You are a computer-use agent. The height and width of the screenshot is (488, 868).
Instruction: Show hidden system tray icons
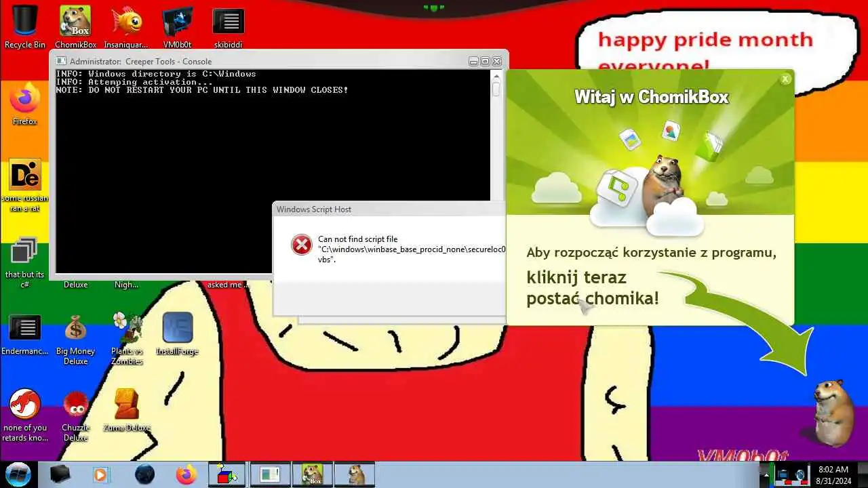[x=766, y=474]
